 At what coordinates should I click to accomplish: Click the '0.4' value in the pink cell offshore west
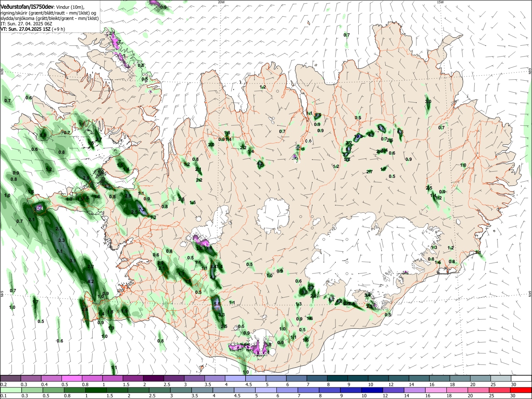[40, 208]
